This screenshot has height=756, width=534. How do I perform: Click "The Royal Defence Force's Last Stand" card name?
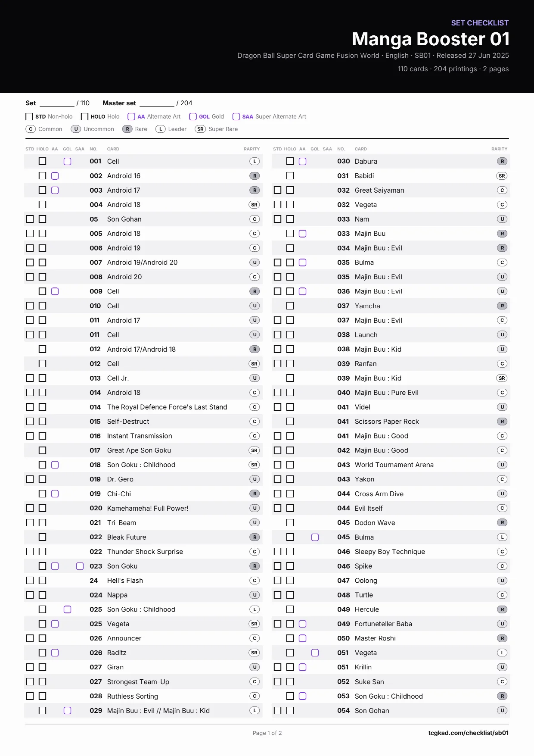167,407
